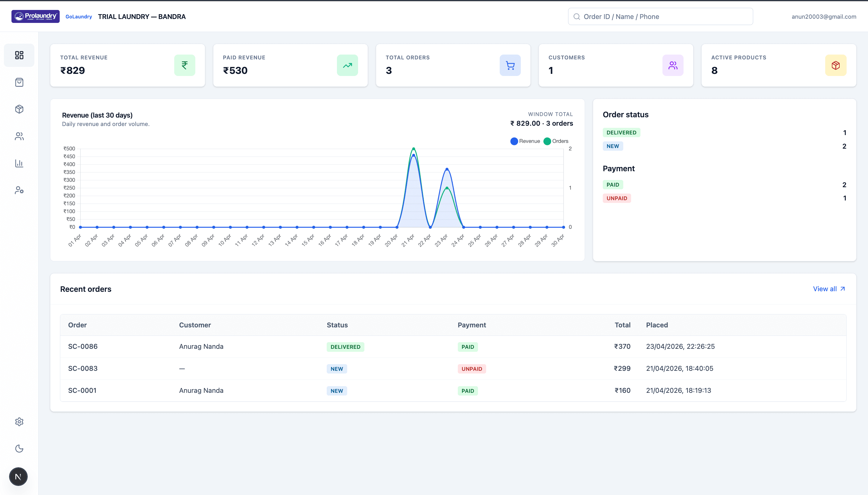Focus the Order ID / Name / Phone search field
868x495 pixels.
coord(660,17)
